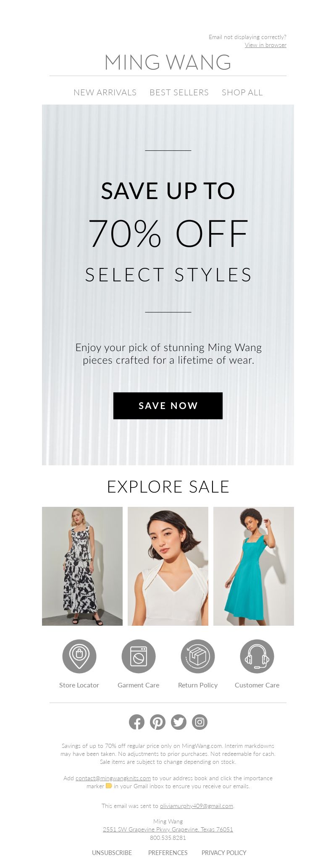The height and width of the screenshot is (868, 336).
Task: Click the Ming Wang logo header
Action: pos(168,62)
